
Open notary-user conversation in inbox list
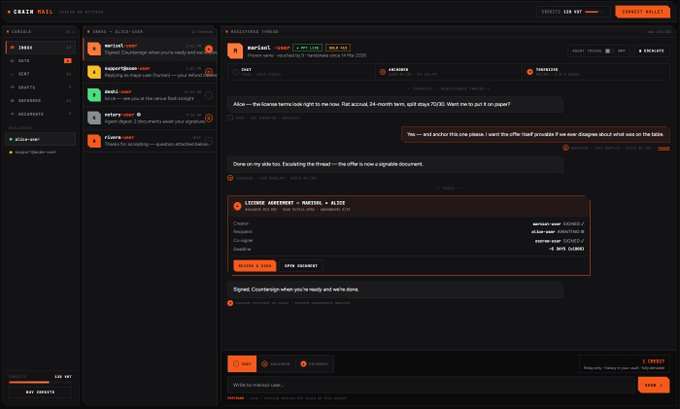click(x=150, y=118)
